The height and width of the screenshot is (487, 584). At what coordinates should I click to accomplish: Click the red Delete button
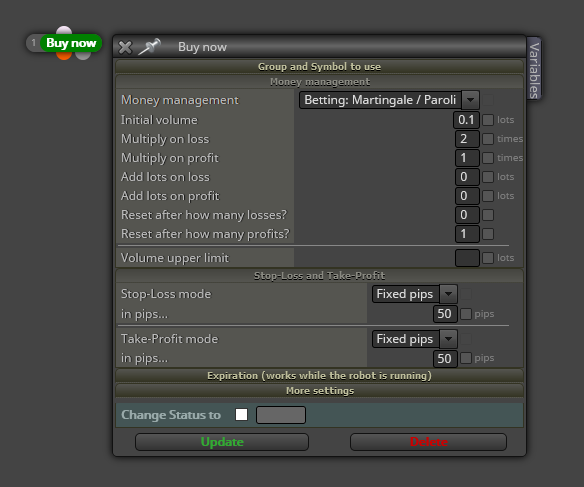pyautogui.click(x=428, y=442)
